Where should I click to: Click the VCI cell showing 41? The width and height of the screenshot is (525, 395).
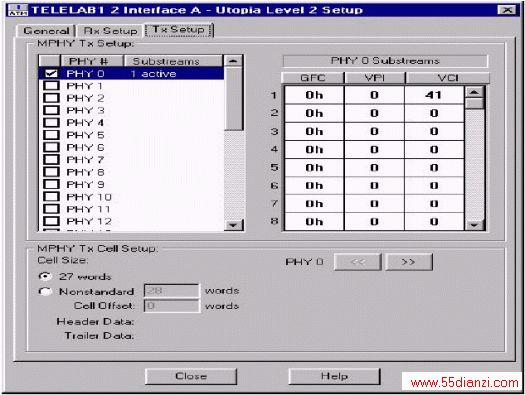pos(434,95)
